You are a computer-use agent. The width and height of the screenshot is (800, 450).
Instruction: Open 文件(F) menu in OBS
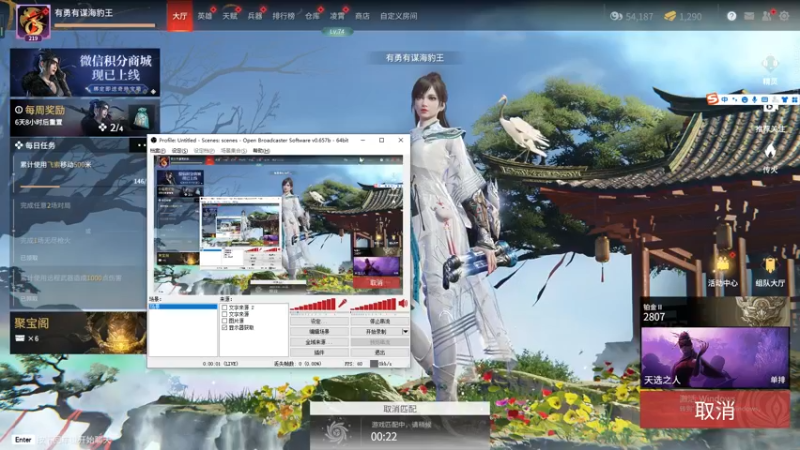pyautogui.click(x=157, y=151)
